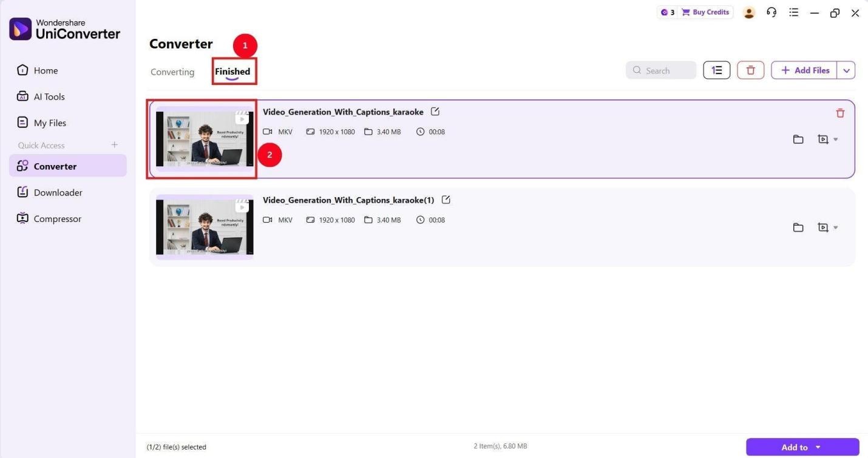Rename Video_Generation_With_Captions_karaoke with edit icon
Screen dimensions: 868x458
coord(435,112)
